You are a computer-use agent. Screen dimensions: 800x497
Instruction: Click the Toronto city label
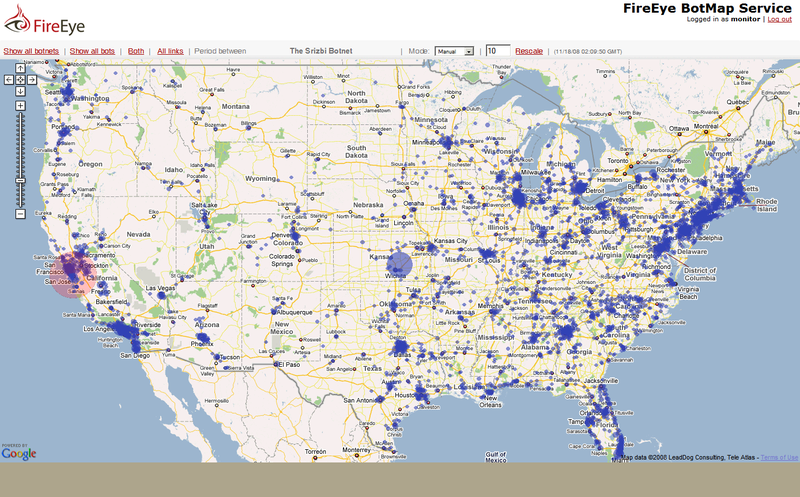click(618, 160)
